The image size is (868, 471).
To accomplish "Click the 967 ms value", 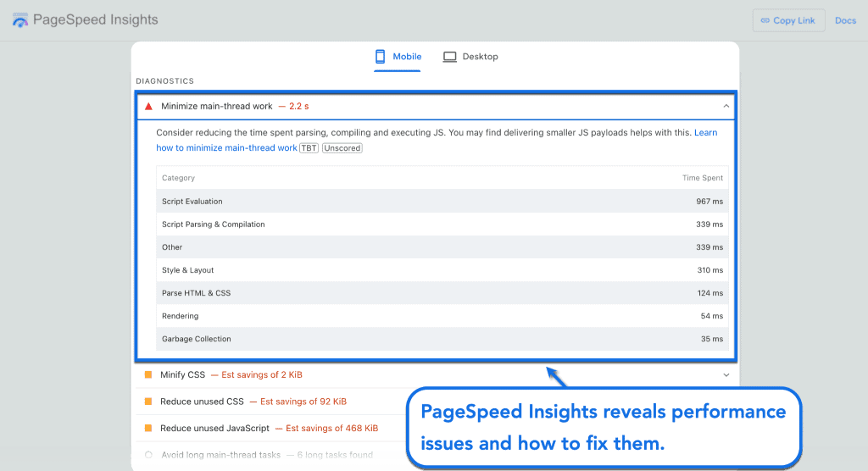I will click(x=709, y=202).
